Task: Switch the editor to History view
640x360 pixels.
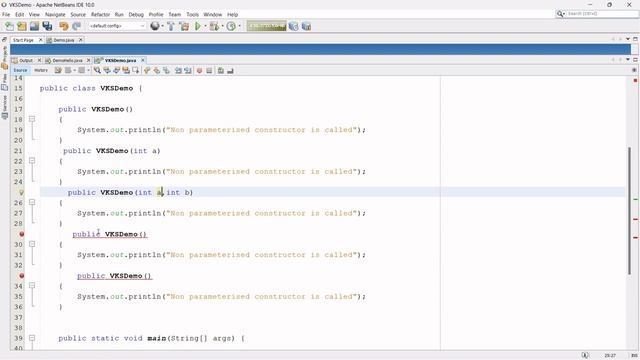Action: [x=41, y=70]
